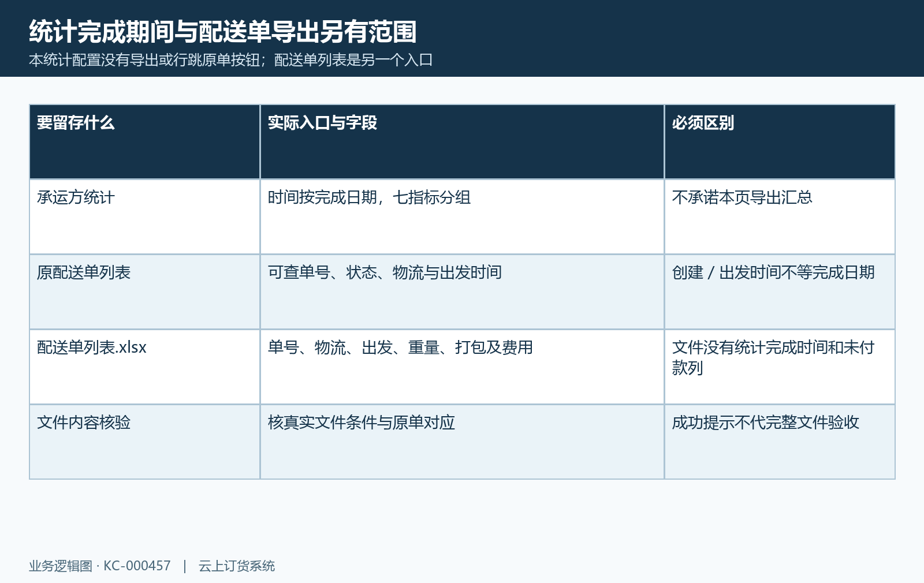Screen dimensions: 924x583
Task: Click the cell 时间按完成日期，七指标分组
Action: 462,216
